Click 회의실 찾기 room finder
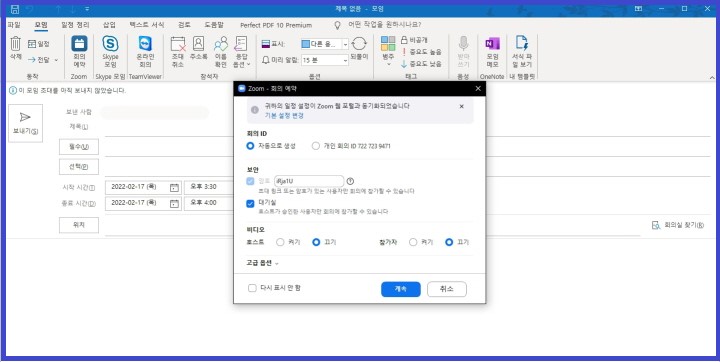 [x=678, y=225]
